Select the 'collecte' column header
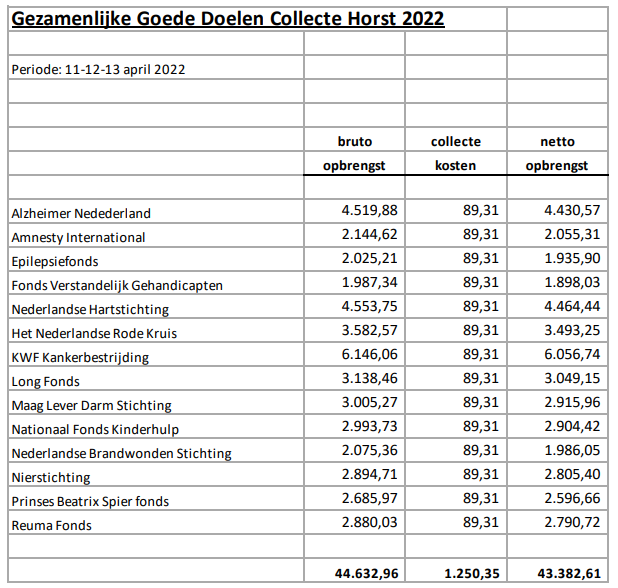 coord(456,141)
